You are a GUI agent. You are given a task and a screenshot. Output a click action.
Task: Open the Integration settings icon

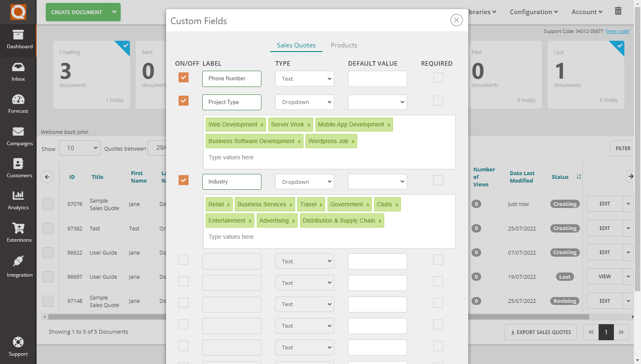(18, 265)
